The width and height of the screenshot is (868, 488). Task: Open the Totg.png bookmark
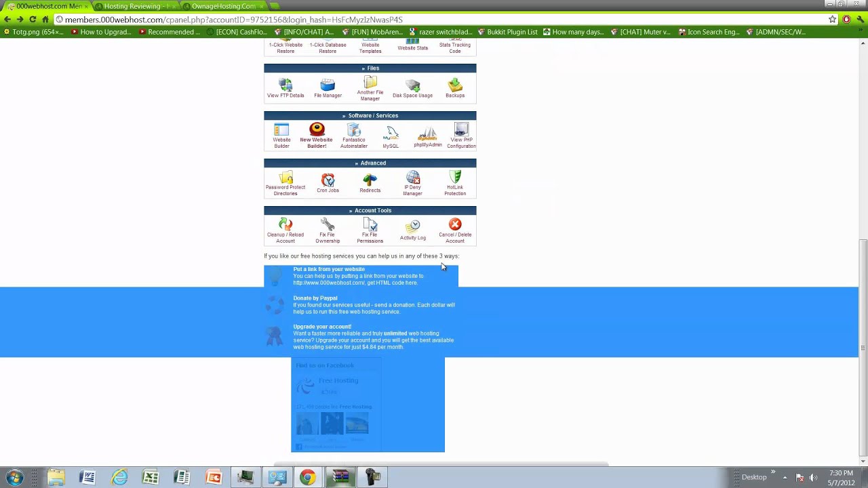pos(34,32)
